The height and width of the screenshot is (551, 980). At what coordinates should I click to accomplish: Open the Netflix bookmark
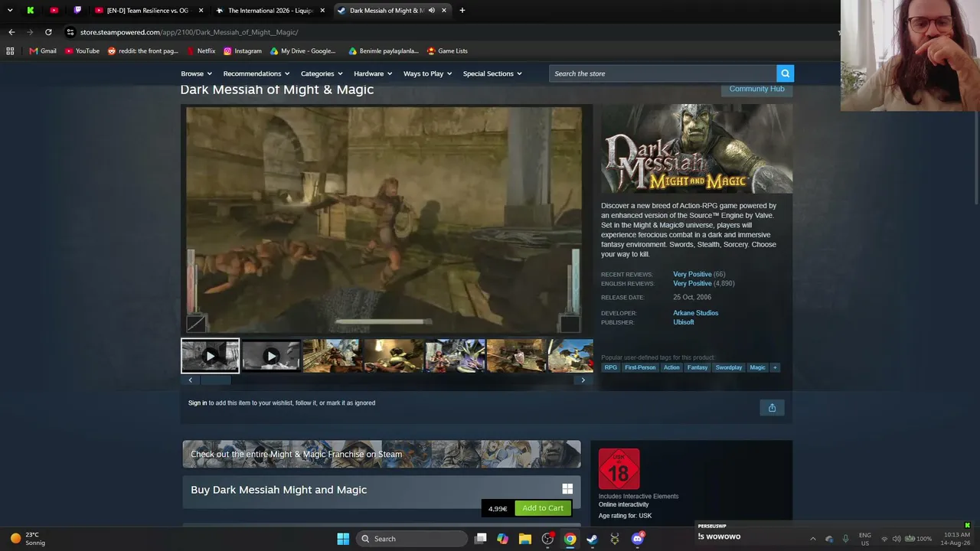click(201, 51)
